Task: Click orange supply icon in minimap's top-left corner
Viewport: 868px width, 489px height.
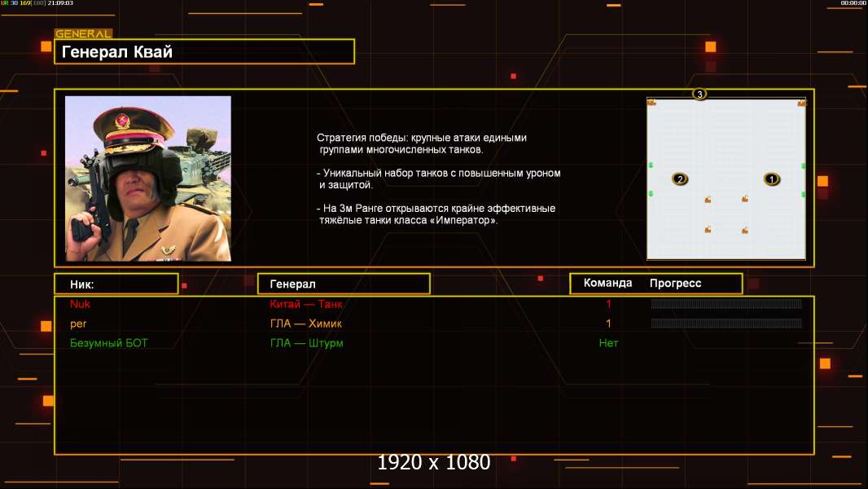Action: pyautogui.click(x=652, y=103)
